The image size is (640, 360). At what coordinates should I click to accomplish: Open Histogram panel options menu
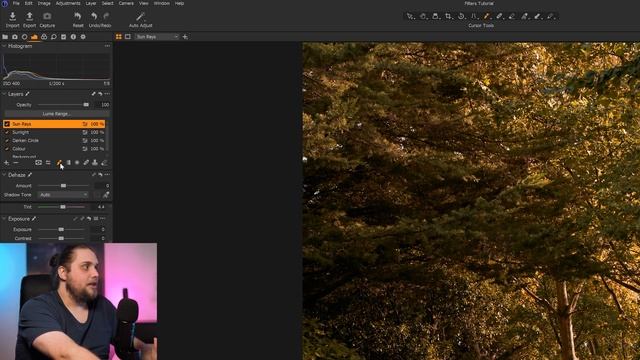[x=107, y=46]
